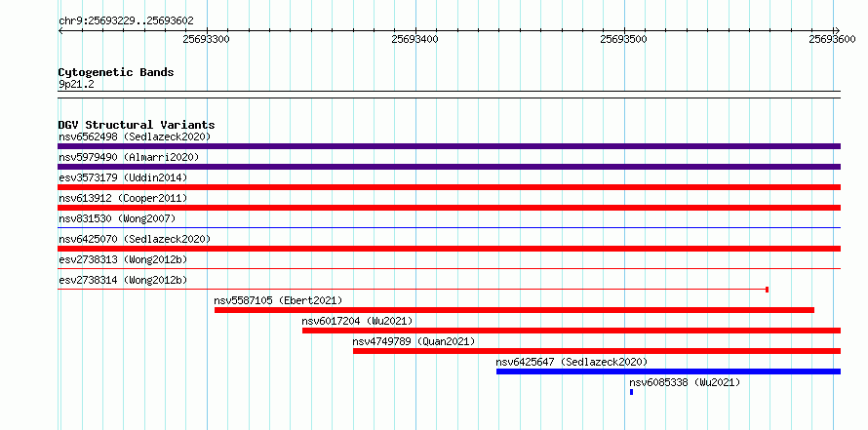Select the nsv6562498 purple variant bar
The width and height of the screenshot is (868, 430).
449,146
